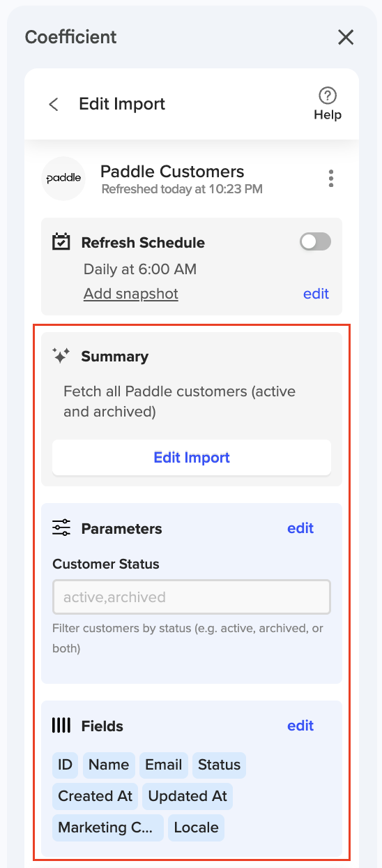Click the Summary sparkle icon

tap(61, 356)
